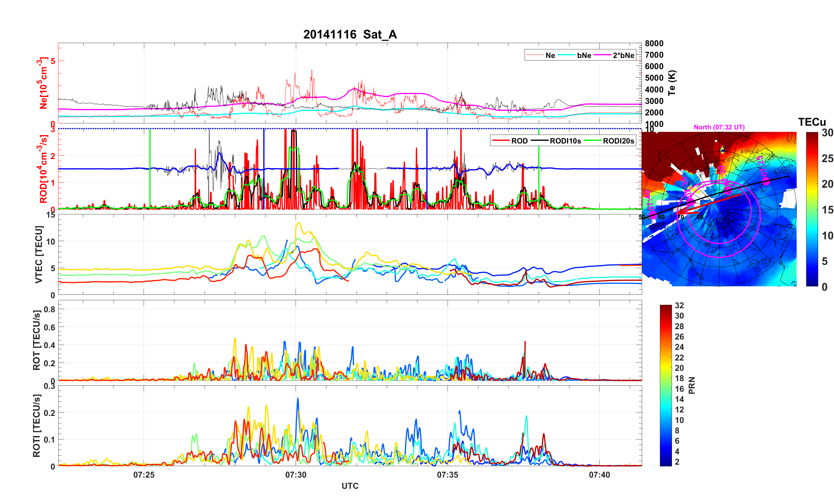Image resolution: width=834 pixels, height=504 pixels.
Task: Click the black RODI10s legend line sample
Action: [x=540, y=141]
